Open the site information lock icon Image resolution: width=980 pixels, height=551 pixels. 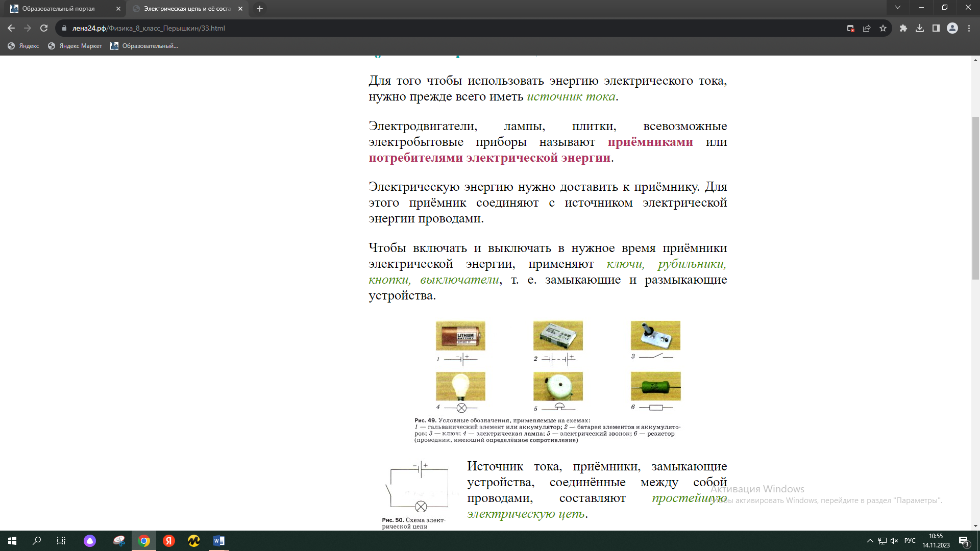(x=64, y=28)
